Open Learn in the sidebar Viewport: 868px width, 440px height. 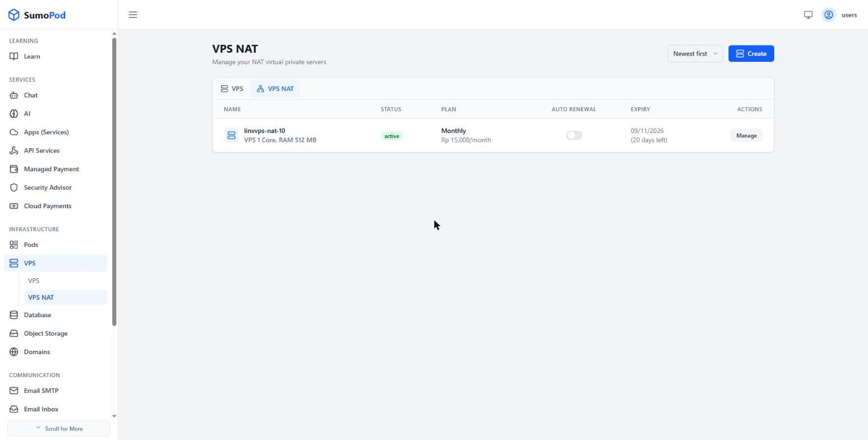click(x=55, y=56)
